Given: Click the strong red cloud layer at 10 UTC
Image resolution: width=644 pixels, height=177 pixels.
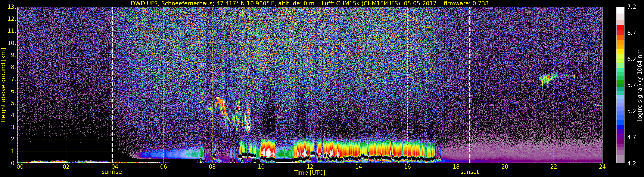Looking at the screenshot, I should [268, 149].
